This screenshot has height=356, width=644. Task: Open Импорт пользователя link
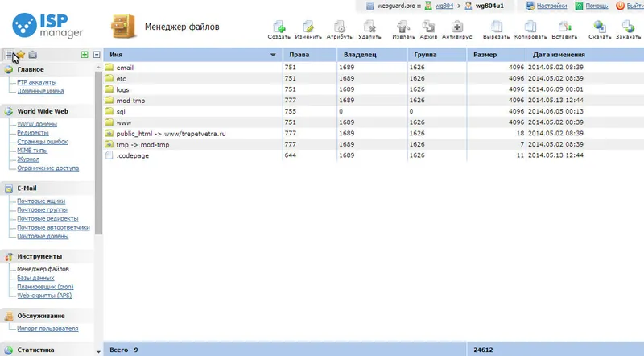coord(47,329)
